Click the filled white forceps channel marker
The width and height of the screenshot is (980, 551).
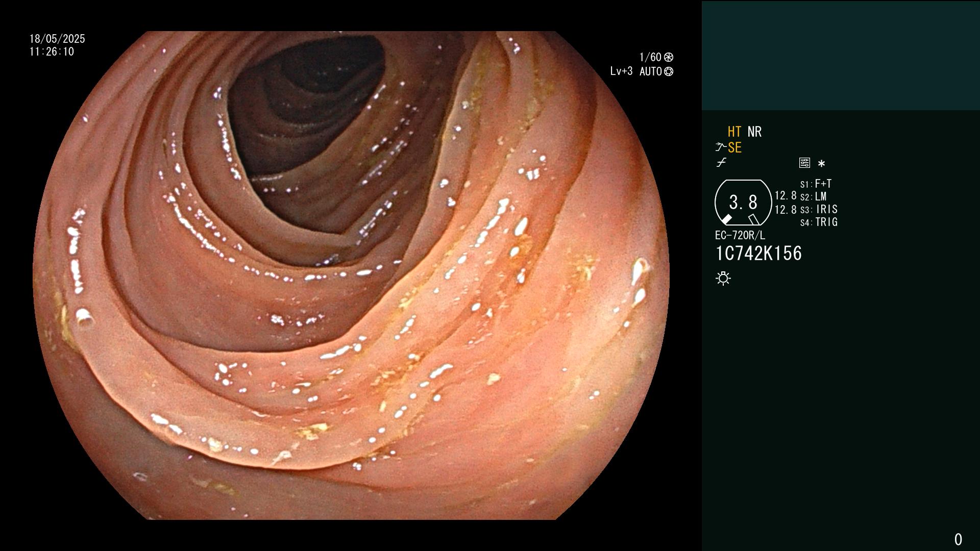tap(726, 219)
